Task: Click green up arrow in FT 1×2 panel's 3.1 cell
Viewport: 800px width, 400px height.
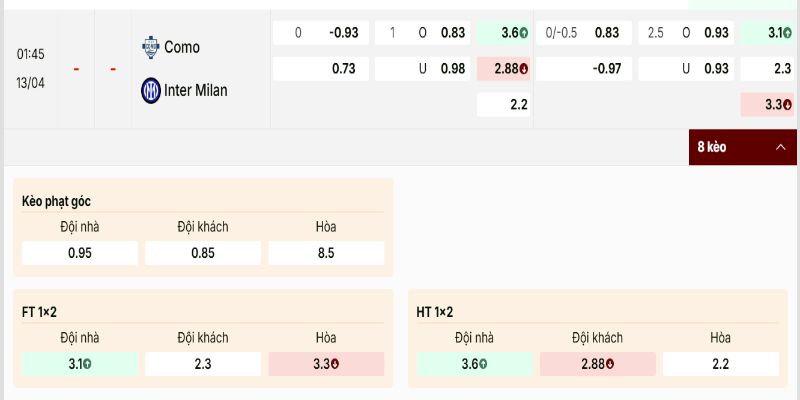Action: pyautogui.click(x=89, y=364)
